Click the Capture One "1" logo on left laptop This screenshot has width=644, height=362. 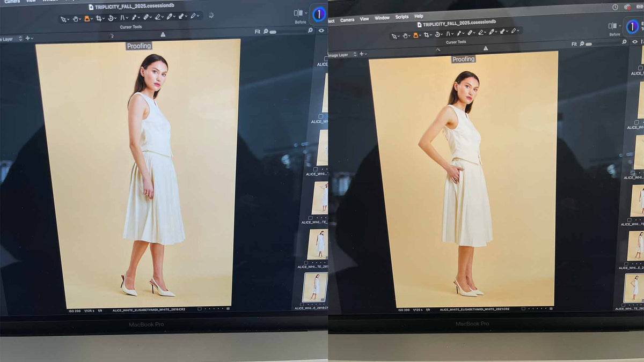click(x=319, y=14)
